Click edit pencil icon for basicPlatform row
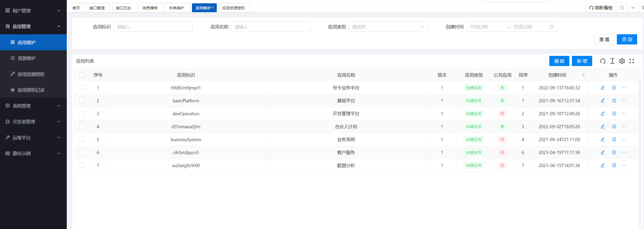The image size is (644, 229). (x=603, y=101)
